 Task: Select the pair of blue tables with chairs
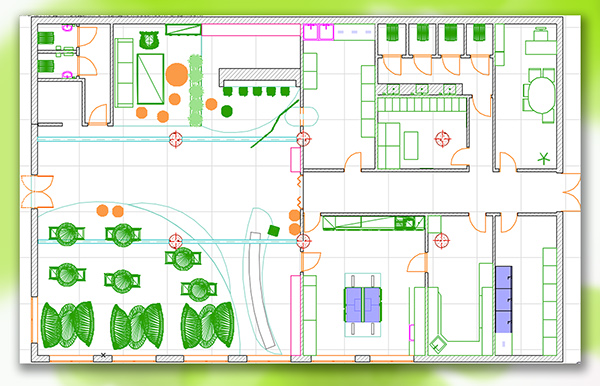coord(362,305)
